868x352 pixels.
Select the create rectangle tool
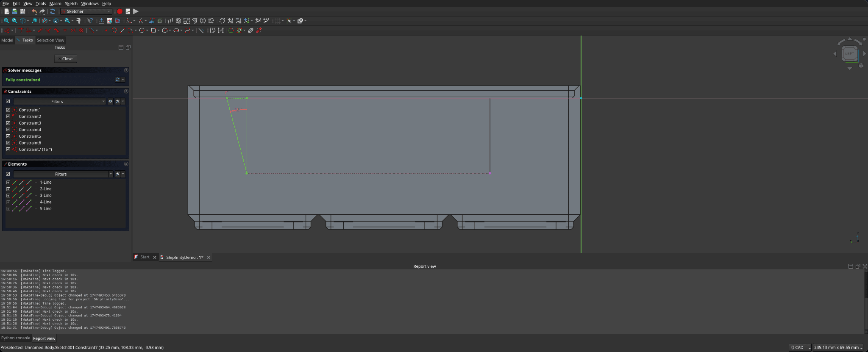(x=153, y=30)
